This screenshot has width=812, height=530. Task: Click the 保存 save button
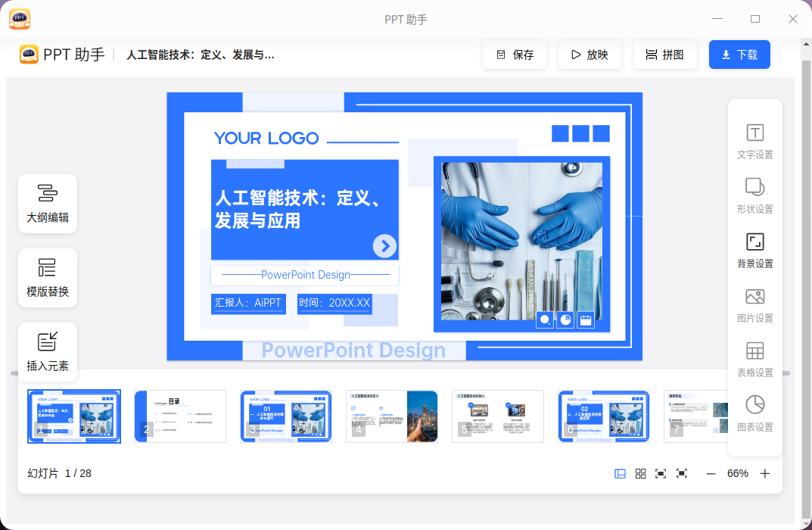[515, 55]
